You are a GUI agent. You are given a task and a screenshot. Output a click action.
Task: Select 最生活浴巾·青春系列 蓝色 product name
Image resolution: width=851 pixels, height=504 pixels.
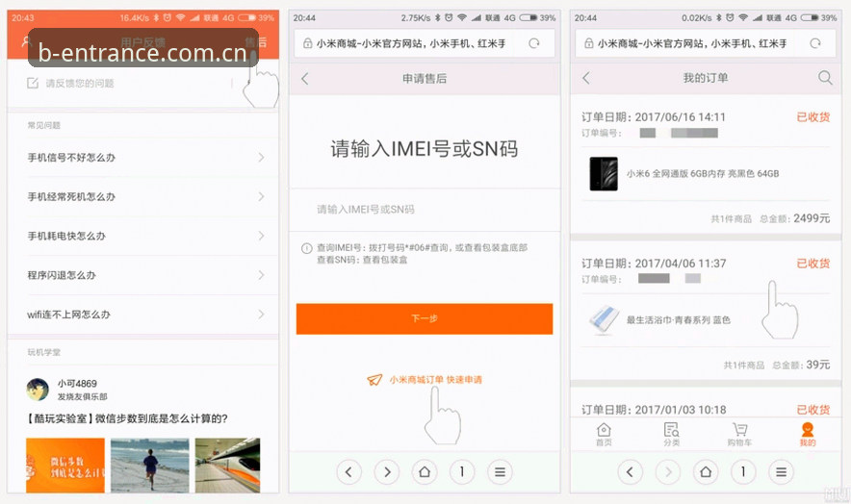pyautogui.click(x=679, y=320)
